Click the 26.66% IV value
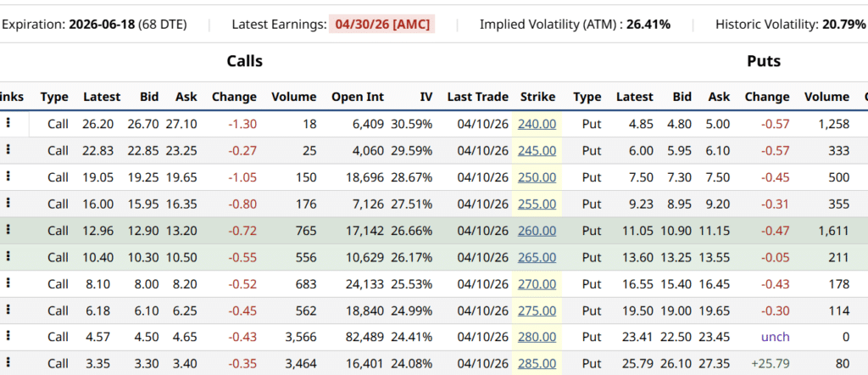Image resolution: width=868 pixels, height=375 pixels. 411,230
